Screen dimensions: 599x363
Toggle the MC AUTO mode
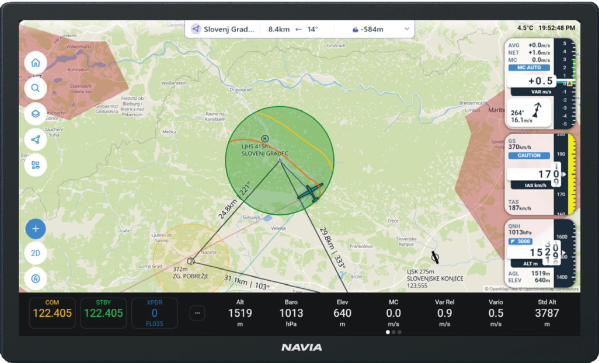529,68
